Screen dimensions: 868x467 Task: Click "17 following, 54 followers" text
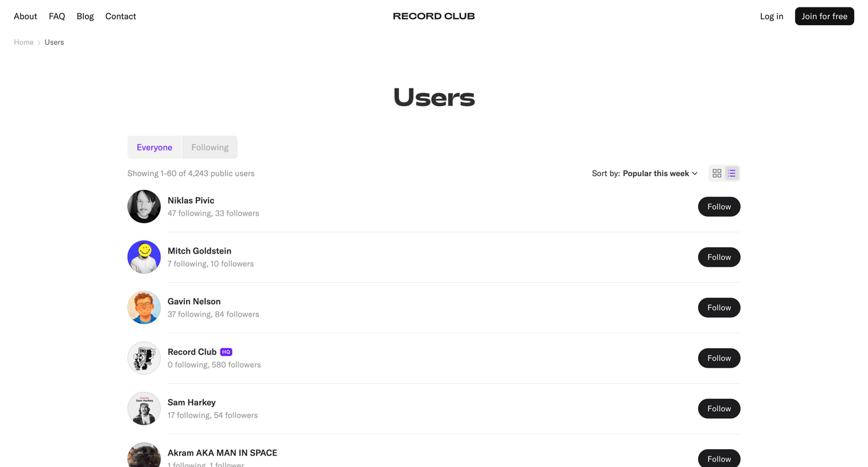212,415
